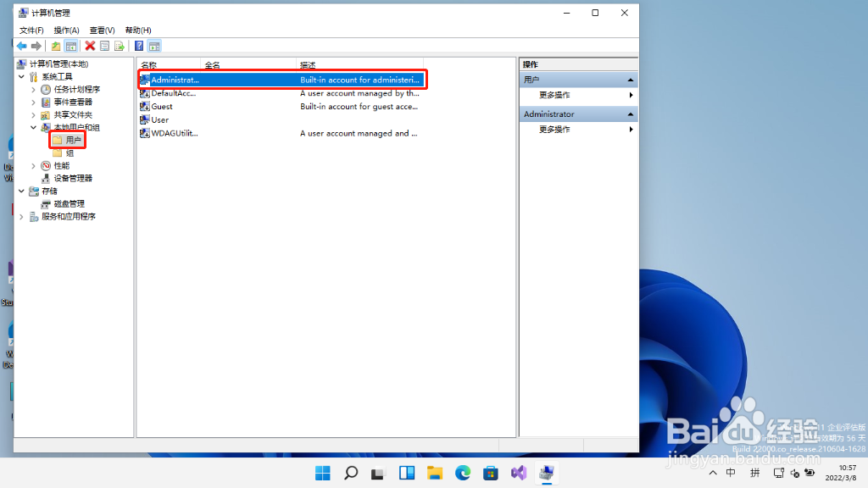
Task: Open Visual Studio from the taskbar
Action: click(x=519, y=473)
